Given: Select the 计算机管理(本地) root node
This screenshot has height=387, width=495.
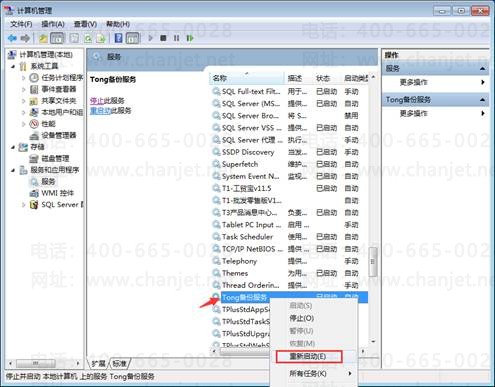Looking at the screenshot, I should pyautogui.click(x=40, y=55).
